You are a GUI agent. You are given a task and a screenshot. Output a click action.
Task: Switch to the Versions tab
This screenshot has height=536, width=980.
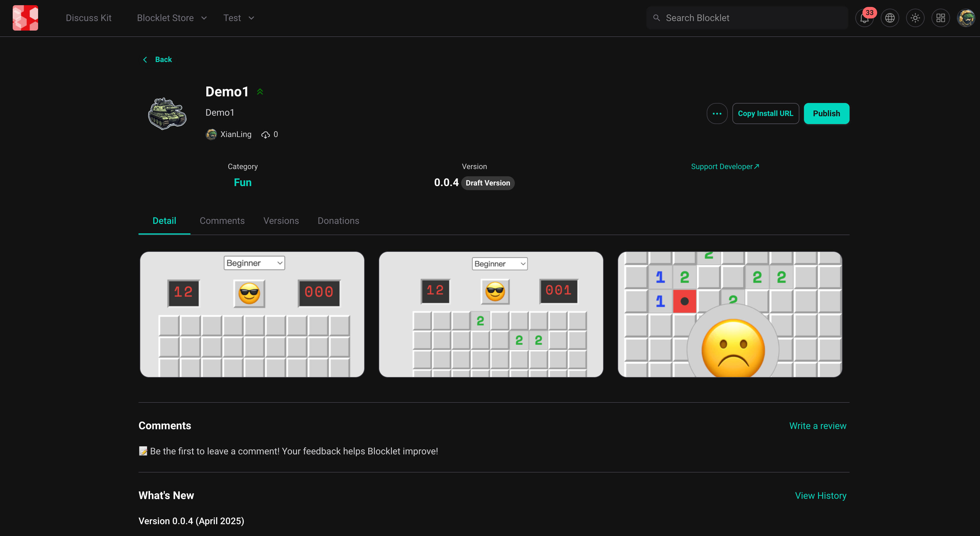click(x=281, y=221)
